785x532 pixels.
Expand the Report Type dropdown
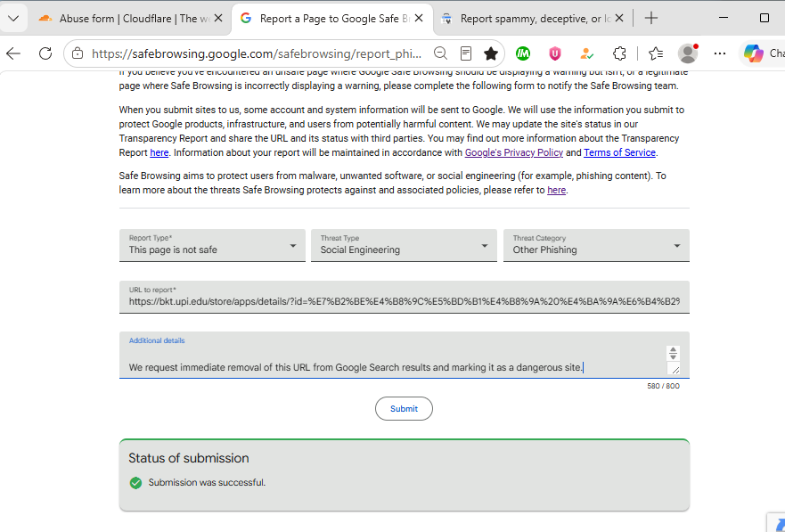212,245
